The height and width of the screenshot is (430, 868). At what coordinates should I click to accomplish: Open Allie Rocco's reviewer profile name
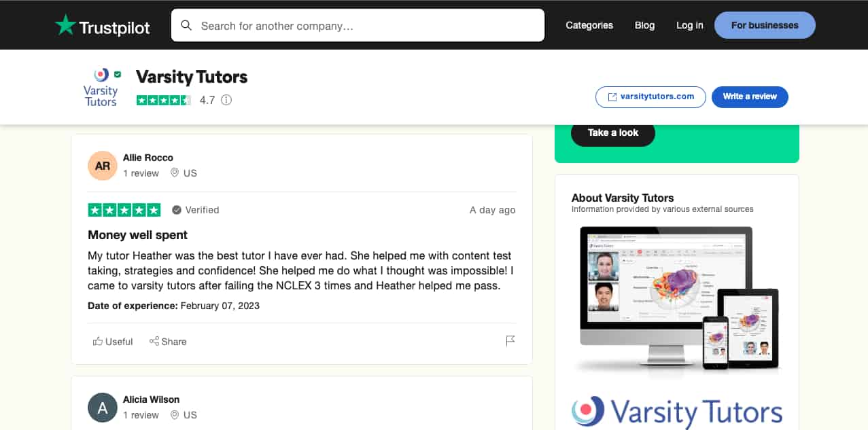click(148, 158)
